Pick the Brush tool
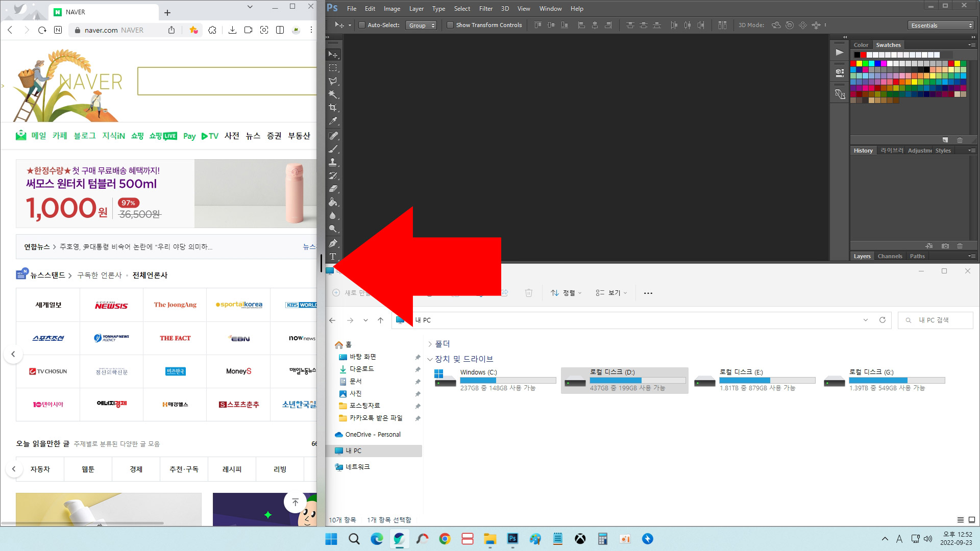This screenshot has width=980, height=551. coord(333,149)
